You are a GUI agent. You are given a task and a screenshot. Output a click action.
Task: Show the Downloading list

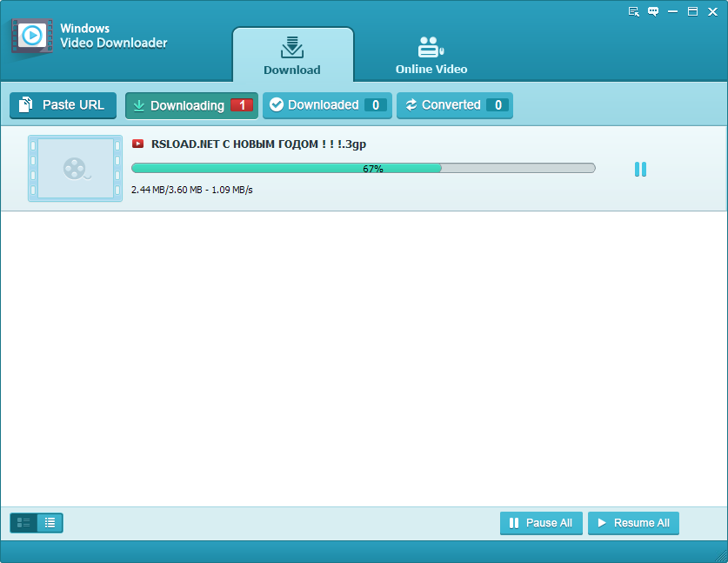(191, 106)
